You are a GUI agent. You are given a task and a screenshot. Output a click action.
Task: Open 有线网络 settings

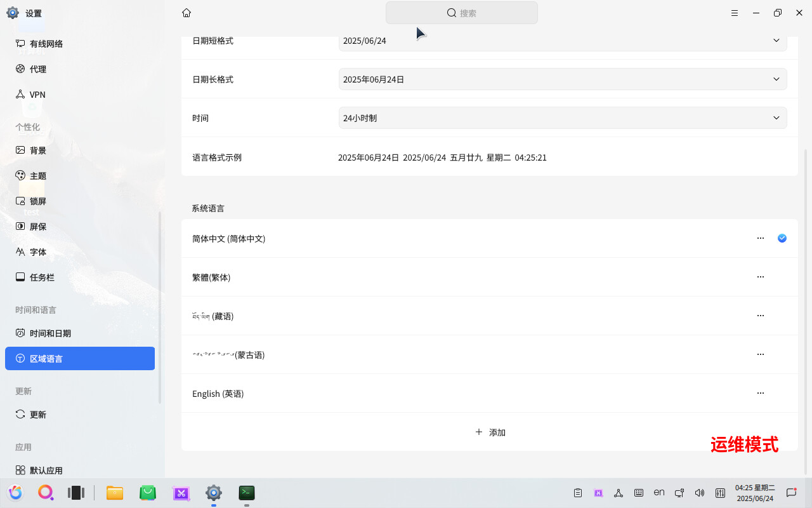tap(80, 44)
